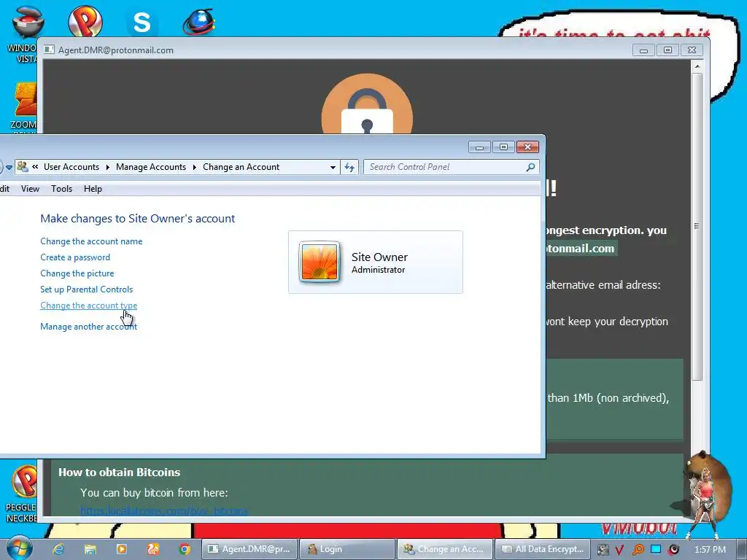The height and width of the screenshot is (560, 747).
Task: Expand the arrow after Manage Accounts breadcrumb
Action: pyautogui.click(x=194, y=167)
